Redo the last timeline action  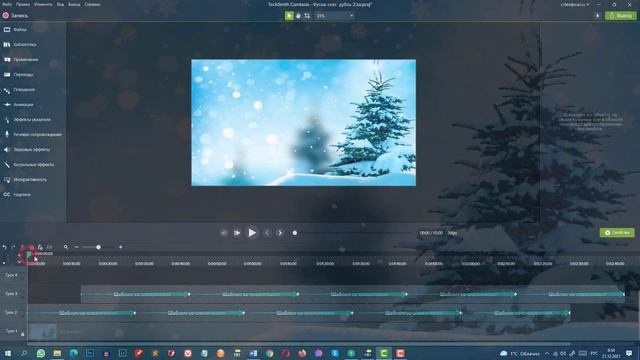(13, 247)
